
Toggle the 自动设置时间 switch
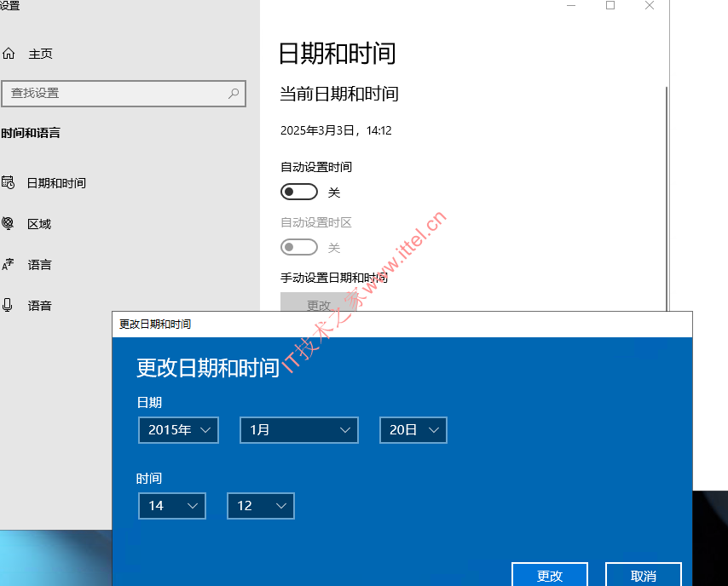point(299,192)
